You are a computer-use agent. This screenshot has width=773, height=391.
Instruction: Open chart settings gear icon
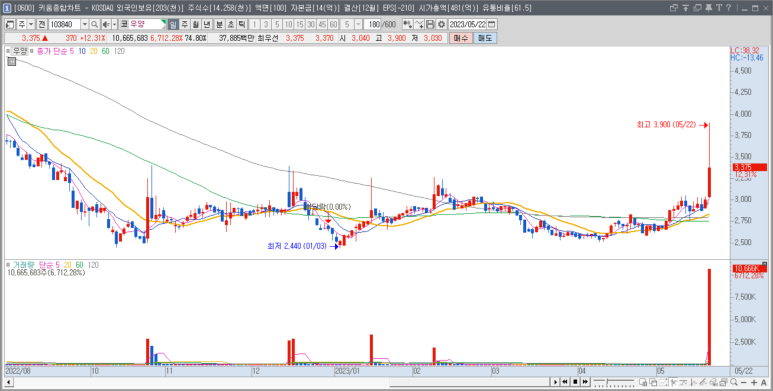click(441, 24)
